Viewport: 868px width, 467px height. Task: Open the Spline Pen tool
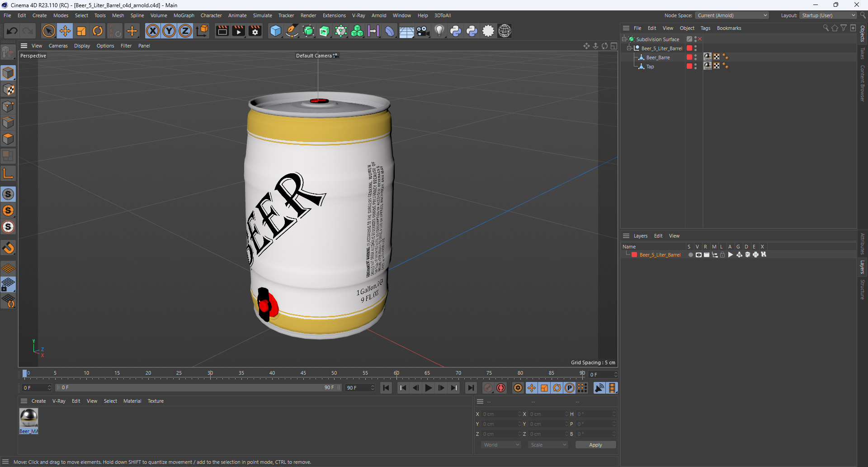[292, 31]
